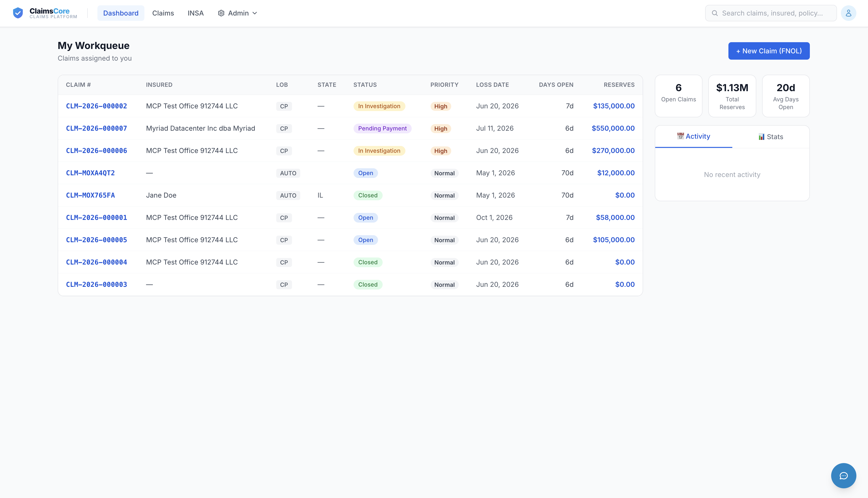Open claim CLM-MOX765FA

tap(90, 195)
